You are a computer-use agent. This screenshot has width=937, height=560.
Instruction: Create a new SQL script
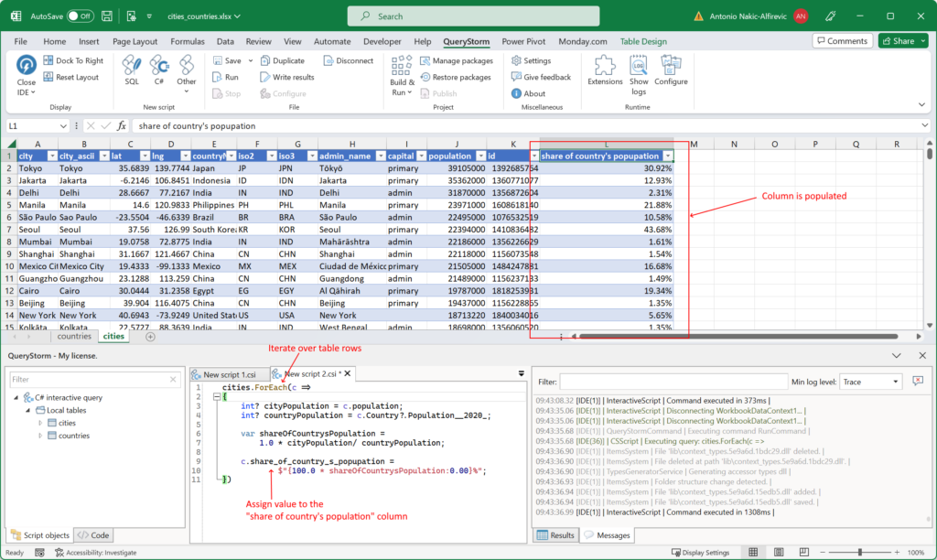click(x=132, y=70)
